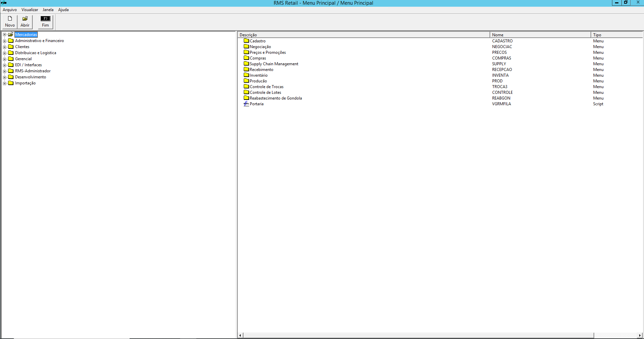
Task: Select the Cadastro row label
Action: [x=258, y=41]
